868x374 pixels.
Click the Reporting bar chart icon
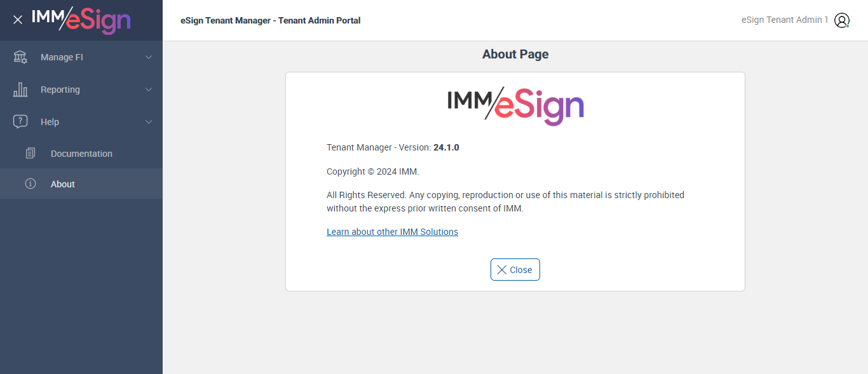pos(20,90)
